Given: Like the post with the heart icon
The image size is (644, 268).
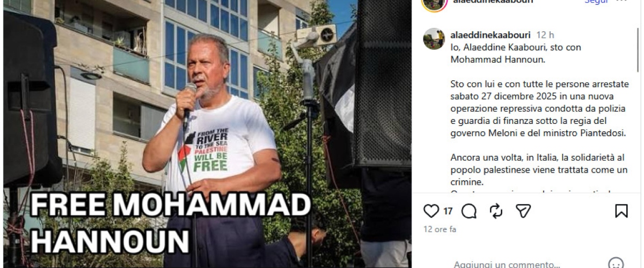Looking at the screenshot, I should 431,211.
